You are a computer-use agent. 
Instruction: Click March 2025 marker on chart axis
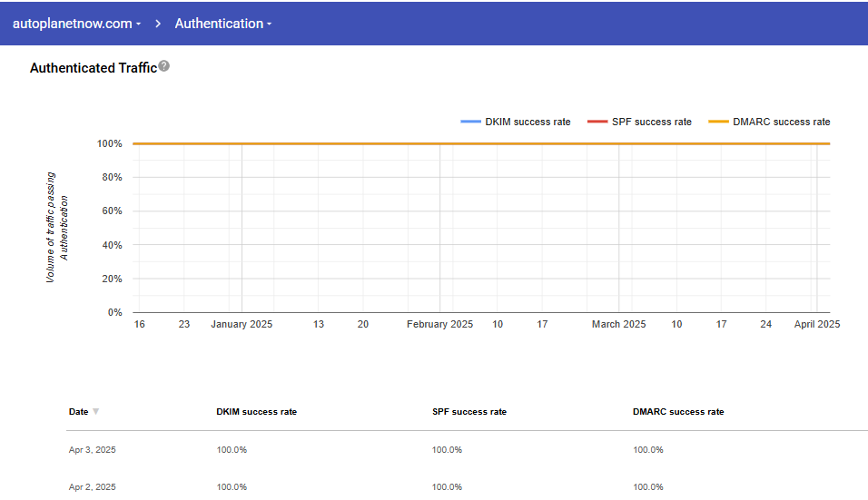tap(618, 324)
